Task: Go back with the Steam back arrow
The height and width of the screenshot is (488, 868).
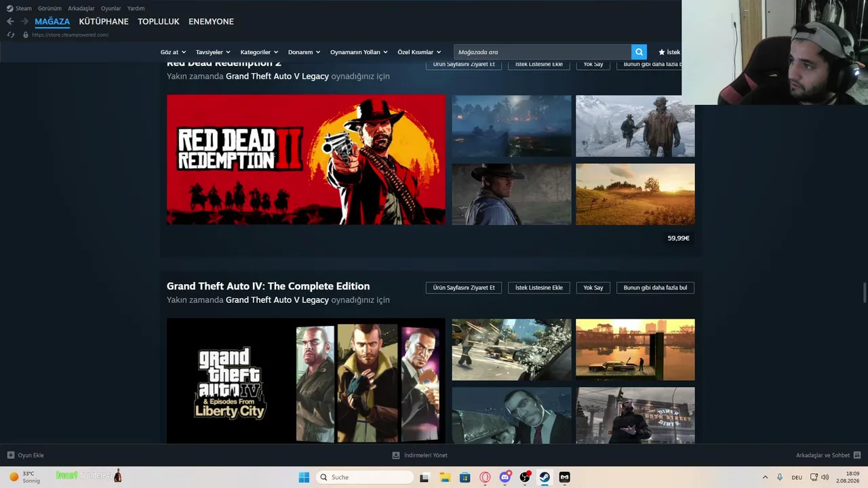Action: (10, 22)
